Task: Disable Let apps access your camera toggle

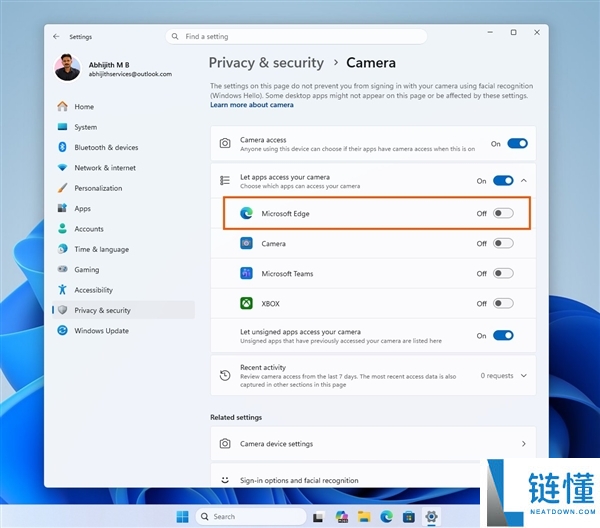Action: click(x=503, y=181)
